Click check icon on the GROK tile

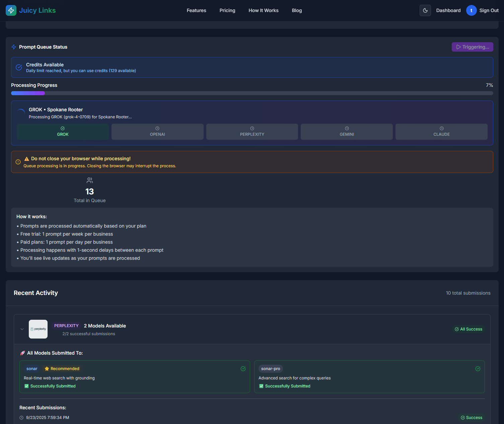pos(63,128)
